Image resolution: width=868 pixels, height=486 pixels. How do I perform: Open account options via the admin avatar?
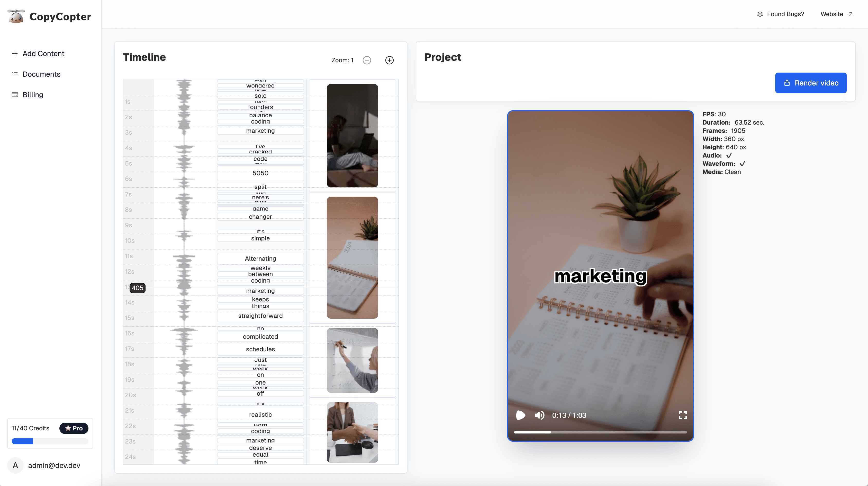point(15,465)
